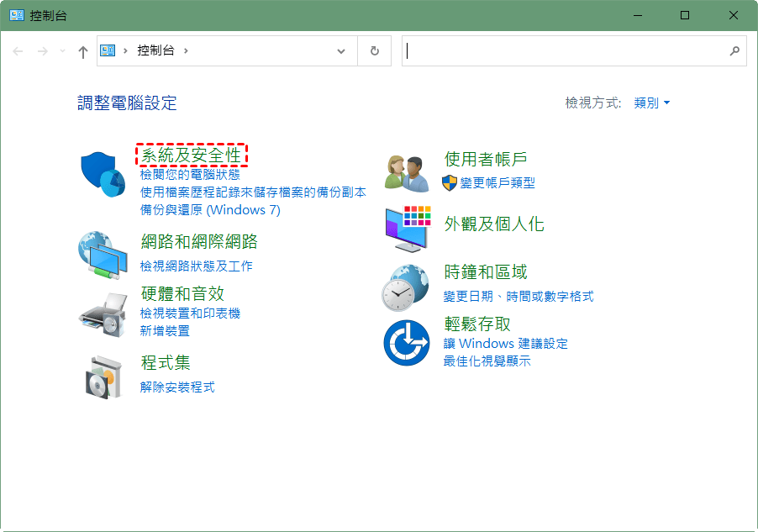Expand chevron before 控制台 in breadcrumb
The height and width of the screenshot is (532, 758).
(125, 50)
